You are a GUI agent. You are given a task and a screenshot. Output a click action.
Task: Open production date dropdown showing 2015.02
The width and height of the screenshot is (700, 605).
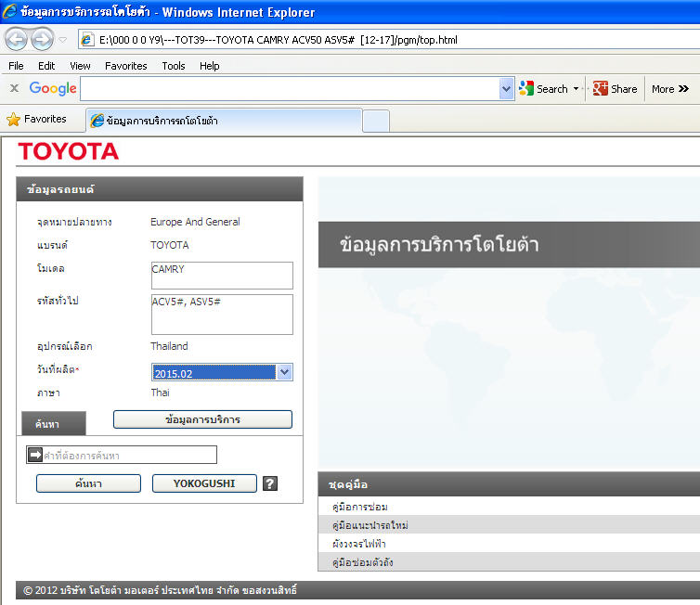click(284, 372)
